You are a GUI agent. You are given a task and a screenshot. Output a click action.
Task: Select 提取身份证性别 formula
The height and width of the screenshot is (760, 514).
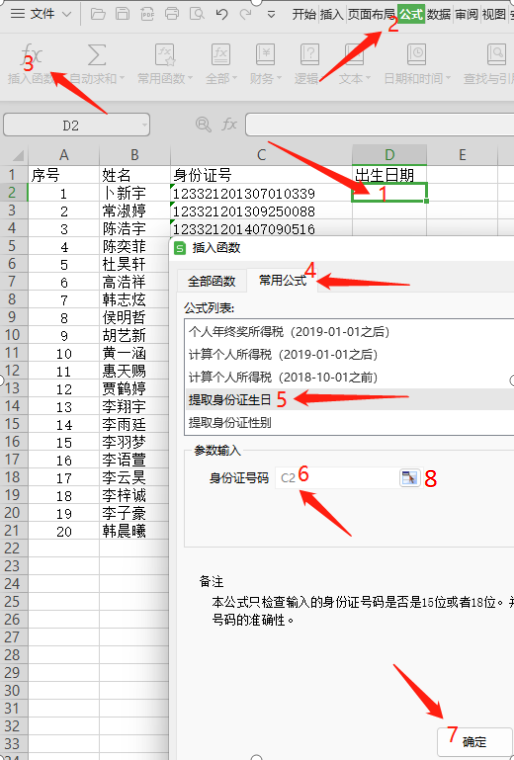pyautogui.click(x=349, y=422)
